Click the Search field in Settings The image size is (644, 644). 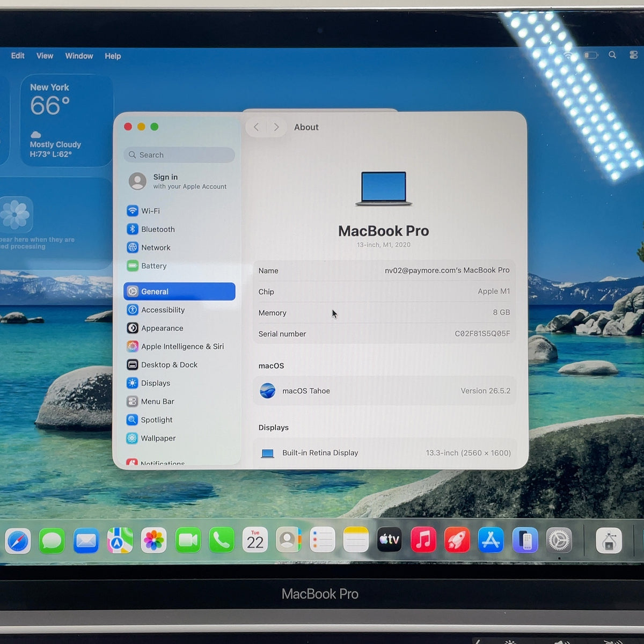click(179, 155)
